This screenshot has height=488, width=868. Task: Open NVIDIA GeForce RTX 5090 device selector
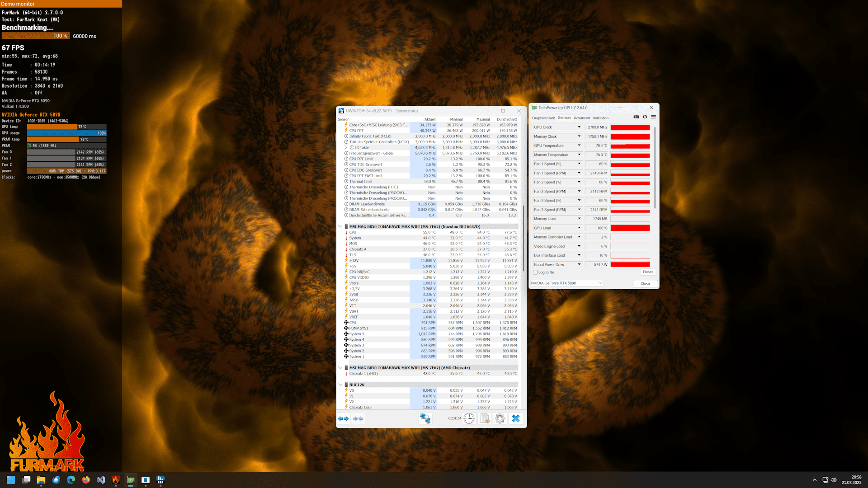[566, 283]
